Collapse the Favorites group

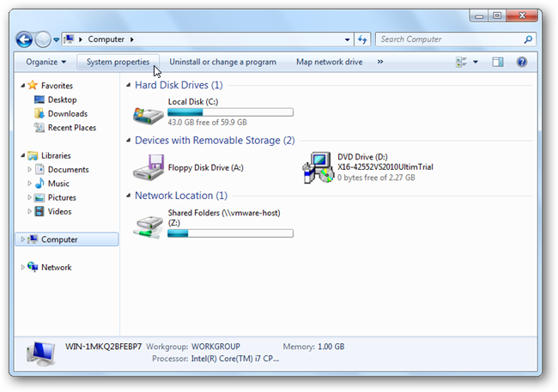(23, 86)
